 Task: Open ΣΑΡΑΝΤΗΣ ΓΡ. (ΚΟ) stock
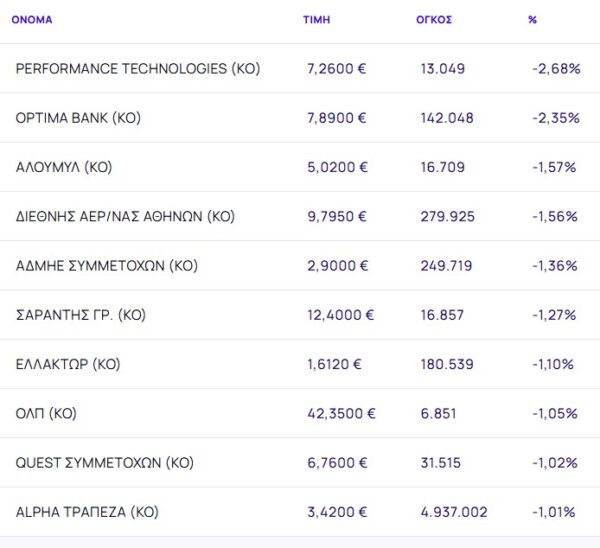coord(81,315)
